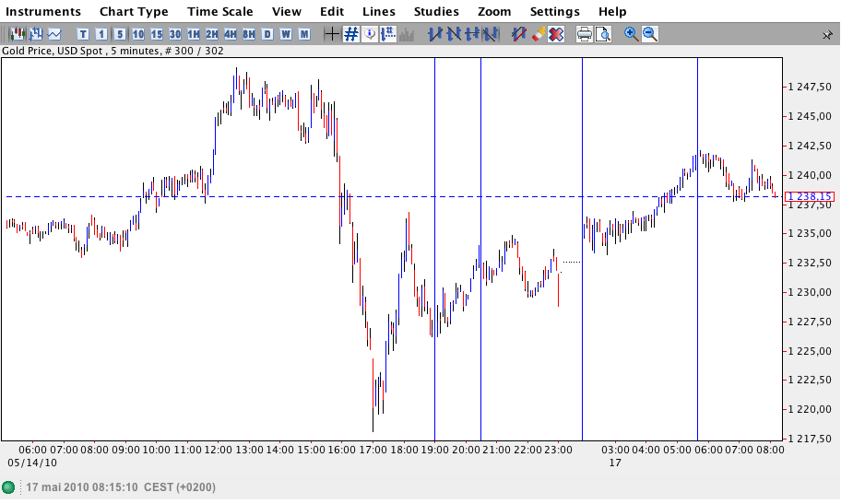This screenshot has width=853, height=504.
Task: Open the Zoom menu
Action: pos(494,11)
